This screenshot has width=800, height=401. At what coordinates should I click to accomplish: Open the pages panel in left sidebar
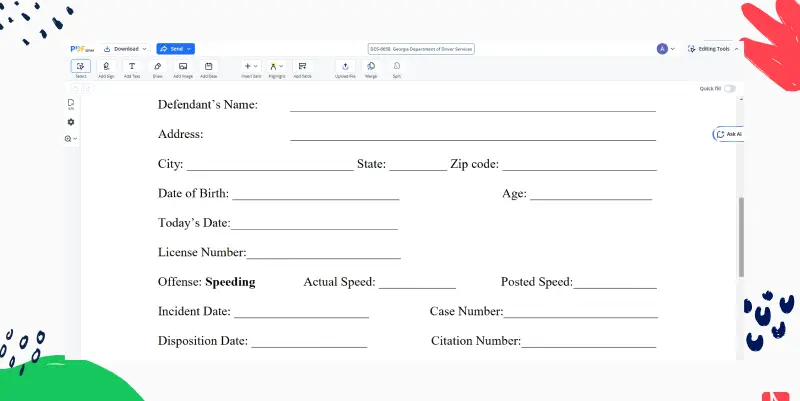71,104
